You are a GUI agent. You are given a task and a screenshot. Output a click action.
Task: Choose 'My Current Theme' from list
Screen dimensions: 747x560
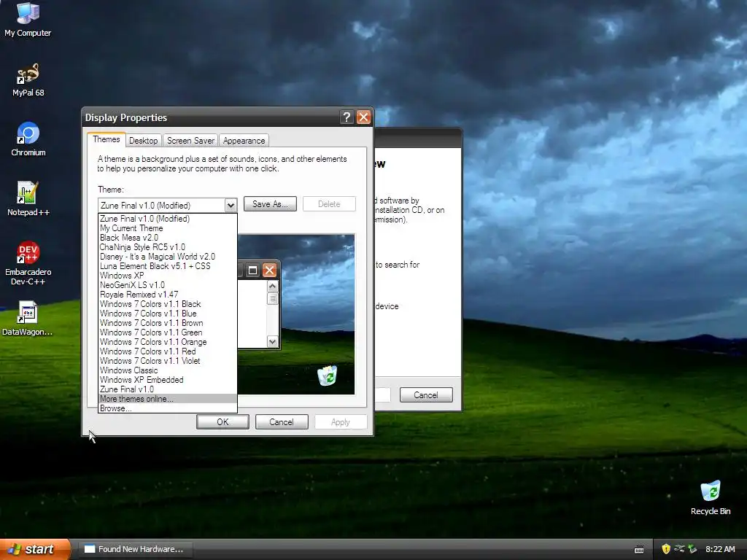167,228
